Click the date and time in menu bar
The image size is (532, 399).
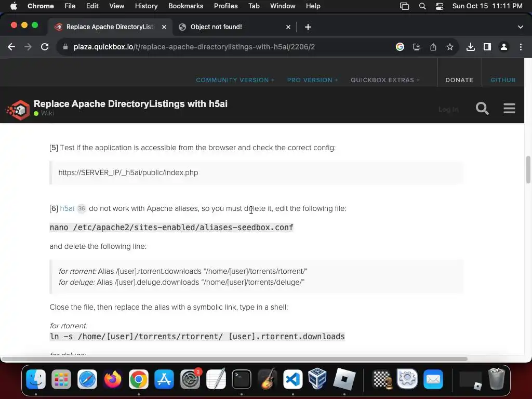click(487, 6)
